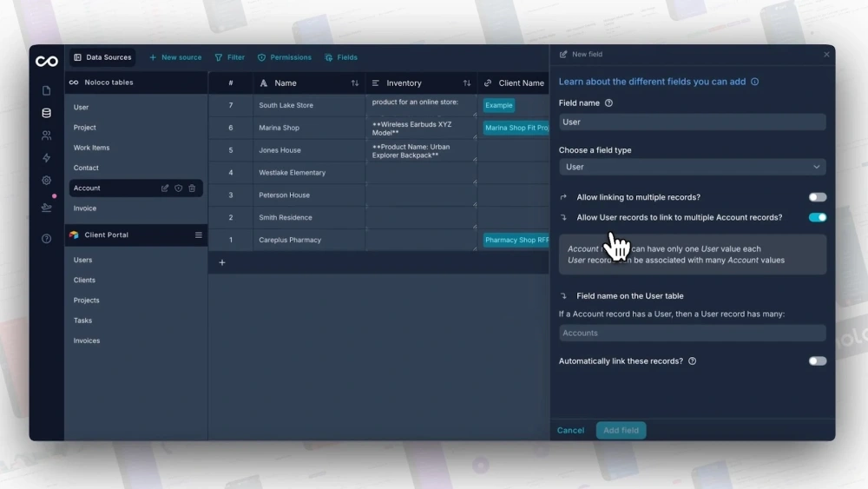Toggle Allow linking to multiple records
The image size is (868, 489).
(817, 197)
